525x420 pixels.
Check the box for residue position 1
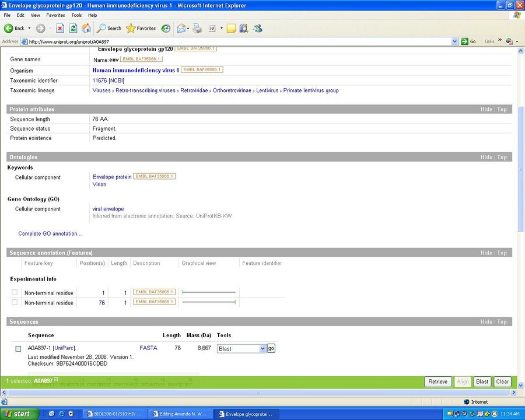(x=15, y=292)
